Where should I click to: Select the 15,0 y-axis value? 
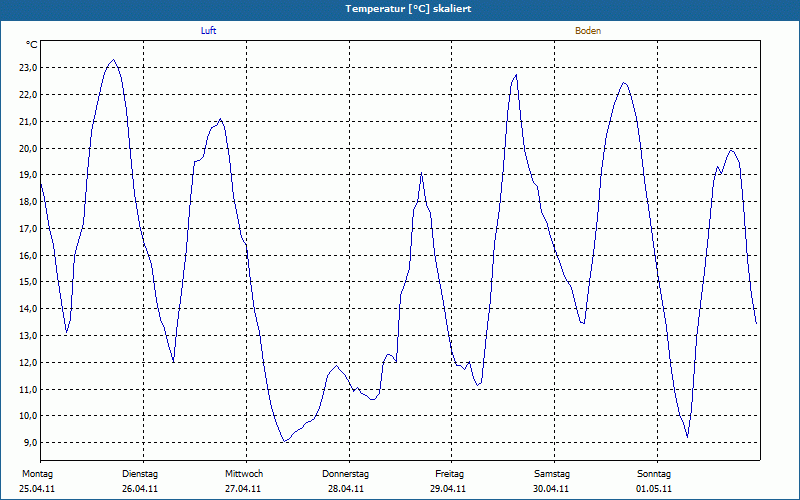coord(28,282)
